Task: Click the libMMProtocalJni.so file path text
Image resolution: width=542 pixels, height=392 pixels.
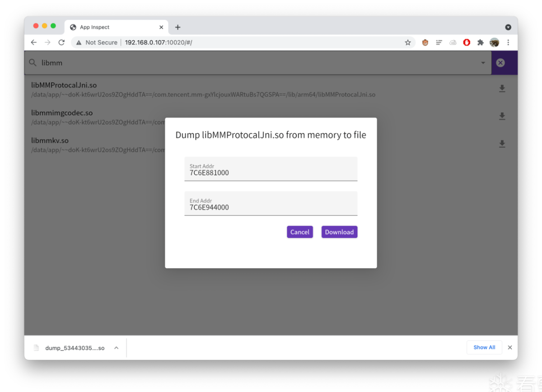Action: coord(203,95)
